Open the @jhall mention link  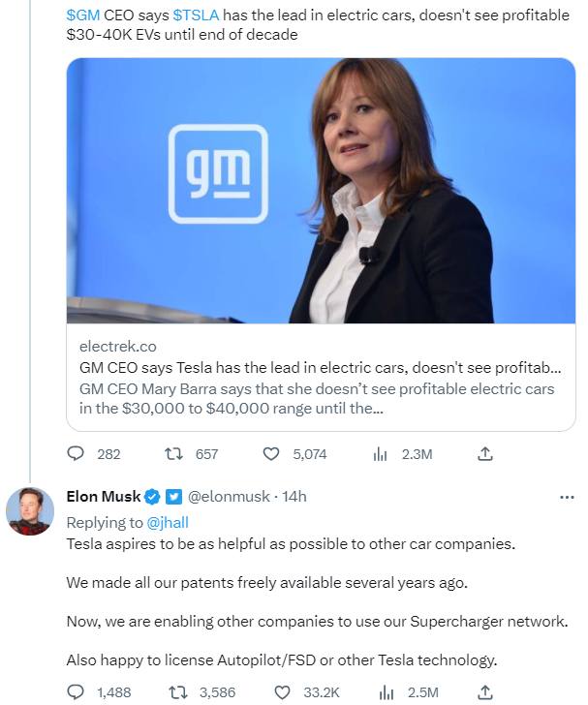[168, 522]
